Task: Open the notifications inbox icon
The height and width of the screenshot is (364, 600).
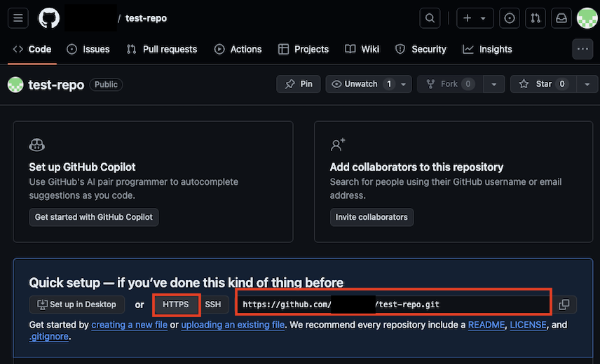Action: coord(561,18)
